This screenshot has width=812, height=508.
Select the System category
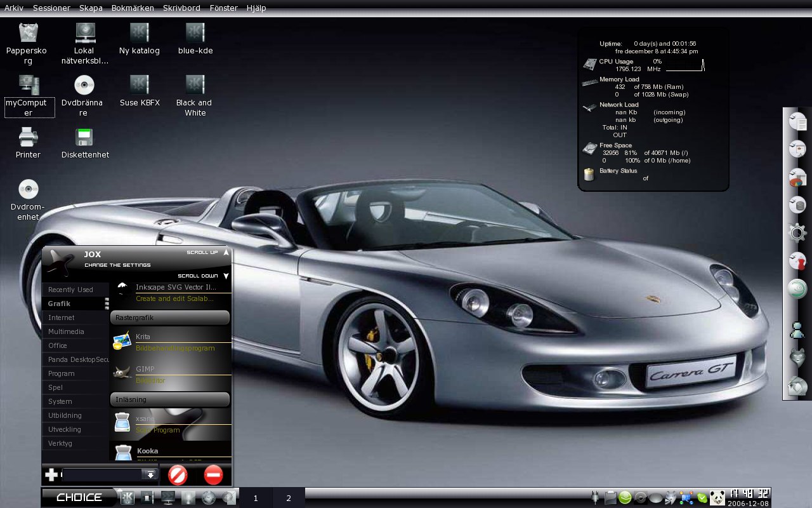(75, 401)
